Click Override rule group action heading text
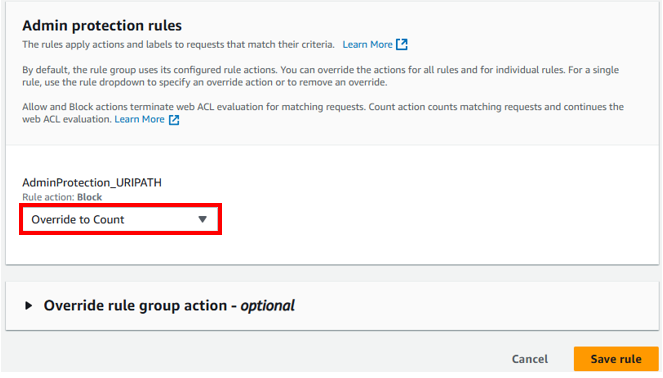663x378 pixels. [169, 305]
